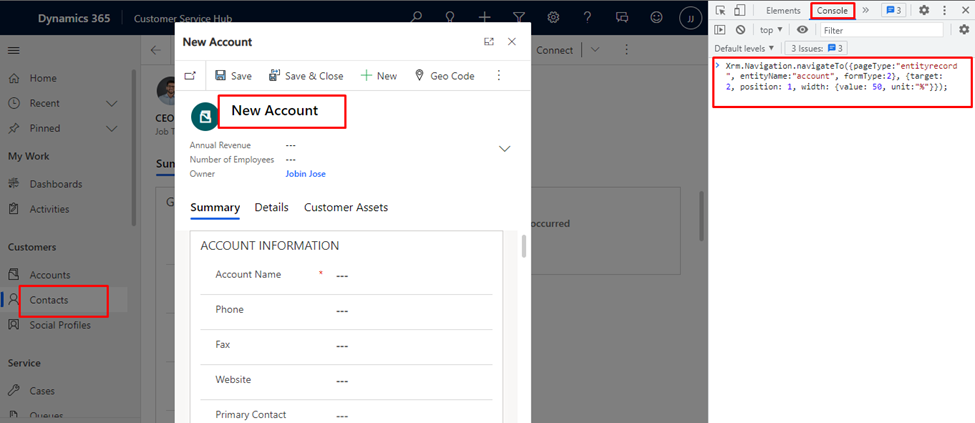Click the question mark help icon
The width and height of the screenshot is (975, 423).
click(587, 17)
